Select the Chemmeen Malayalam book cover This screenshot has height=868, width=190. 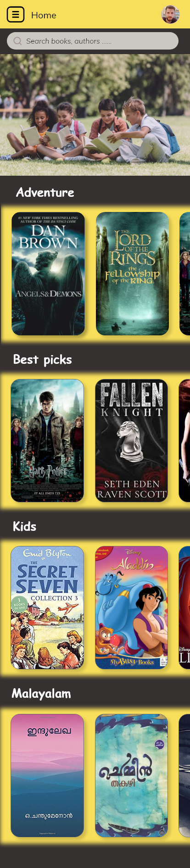coord(131,775)
